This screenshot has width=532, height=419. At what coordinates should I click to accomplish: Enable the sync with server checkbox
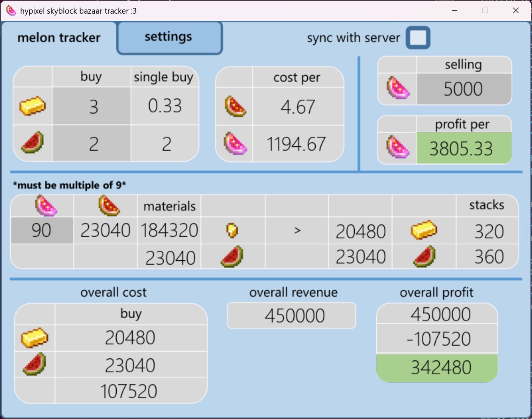(418, 38)
